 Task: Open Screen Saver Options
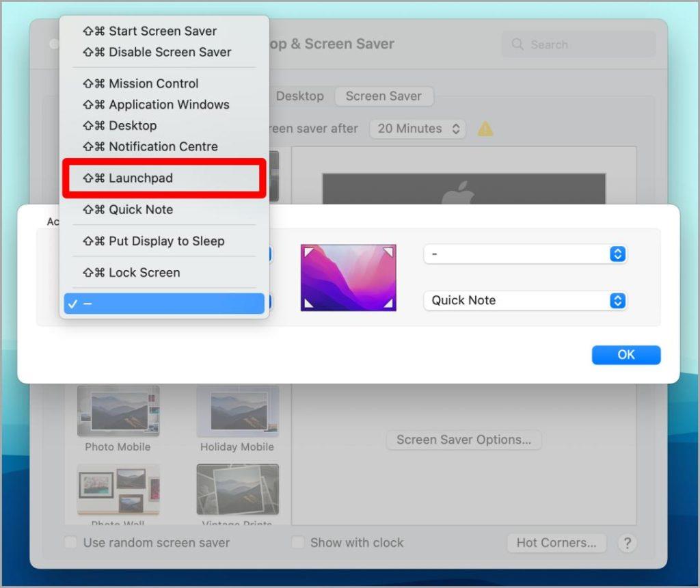point(464,440)
